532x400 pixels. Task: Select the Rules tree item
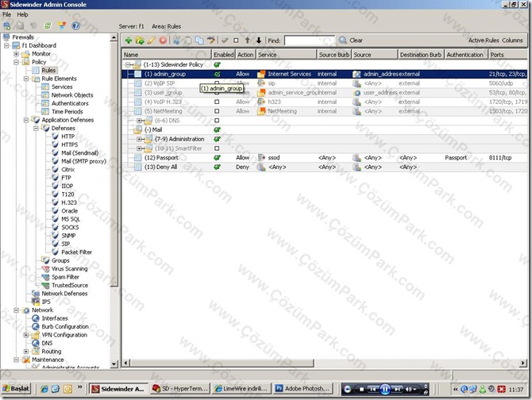tap(48, 70)
